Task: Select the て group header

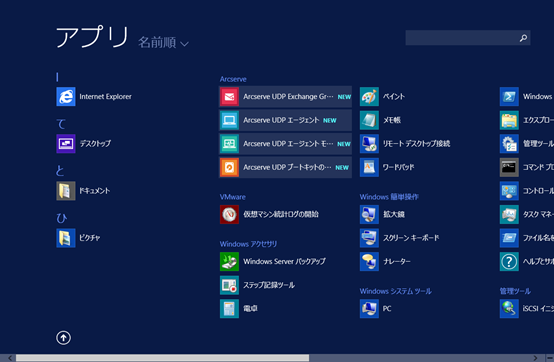Action: [x=61, y=124]
